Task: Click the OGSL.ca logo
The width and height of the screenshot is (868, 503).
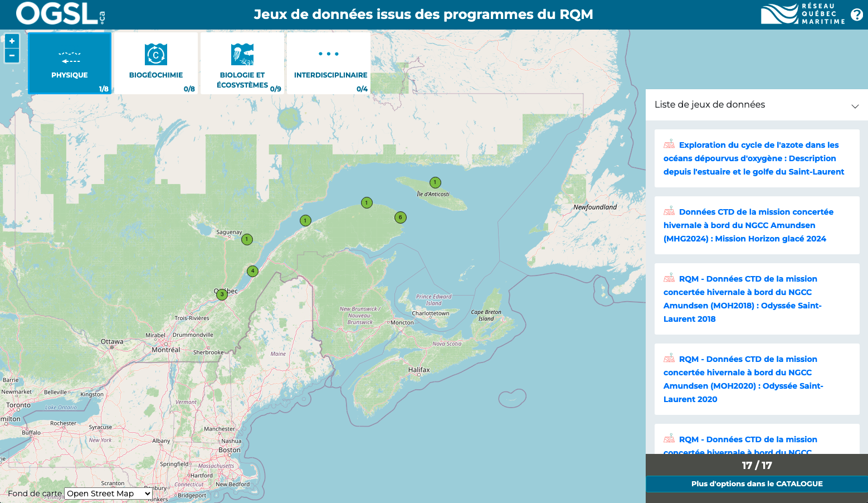Action: (60, 14)
